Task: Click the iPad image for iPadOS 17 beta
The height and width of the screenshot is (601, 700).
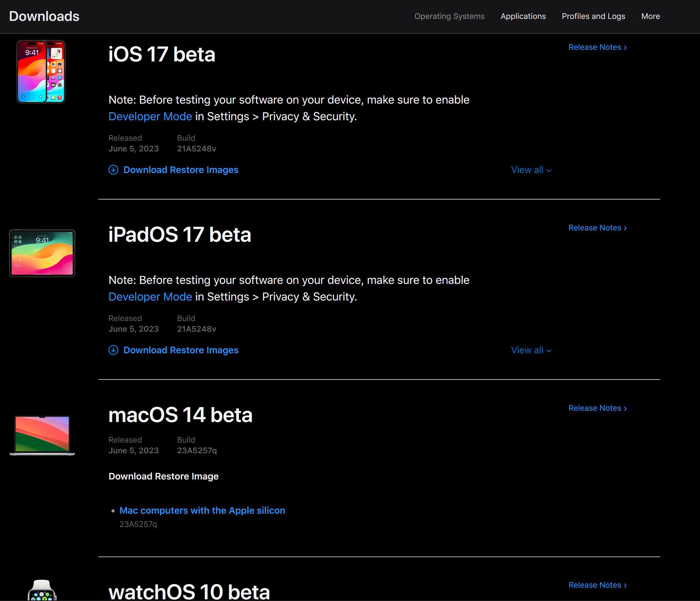Action: (x=42, y=253)
